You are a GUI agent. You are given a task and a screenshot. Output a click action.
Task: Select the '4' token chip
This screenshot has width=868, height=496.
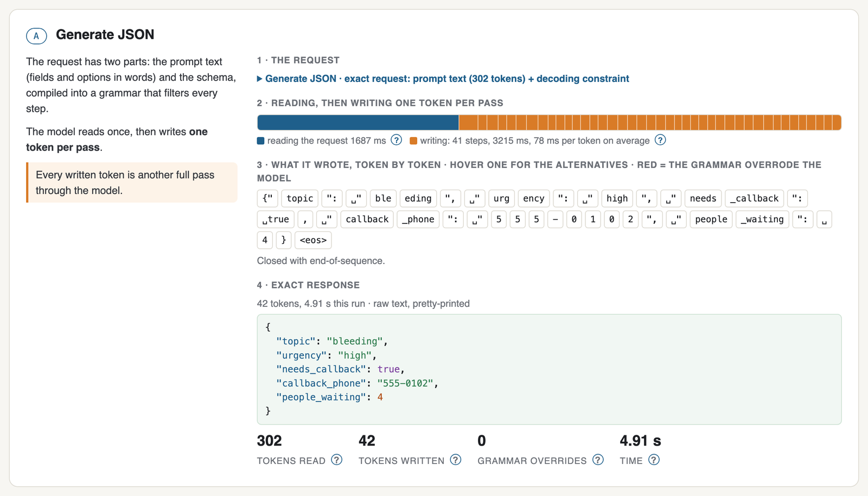tap(265, 240)
